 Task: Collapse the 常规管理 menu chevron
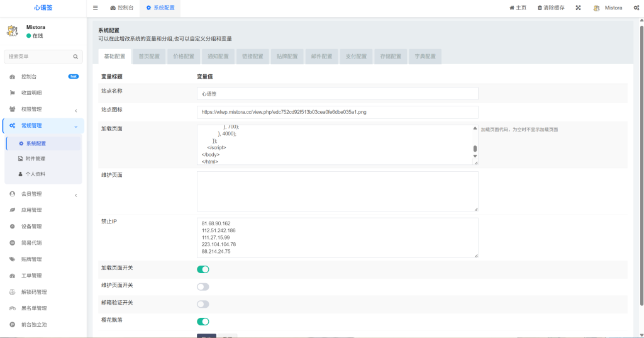(x=76, y=127)
